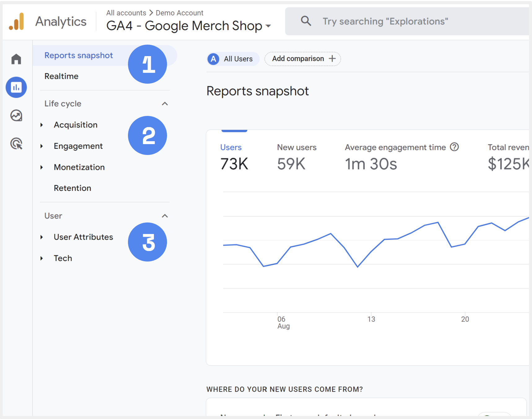Image resolution: width=532 pixels, height=419 pixels.
Task: Click the search field placeholder text
Action: pyautogui.click(x=385, y=21)
